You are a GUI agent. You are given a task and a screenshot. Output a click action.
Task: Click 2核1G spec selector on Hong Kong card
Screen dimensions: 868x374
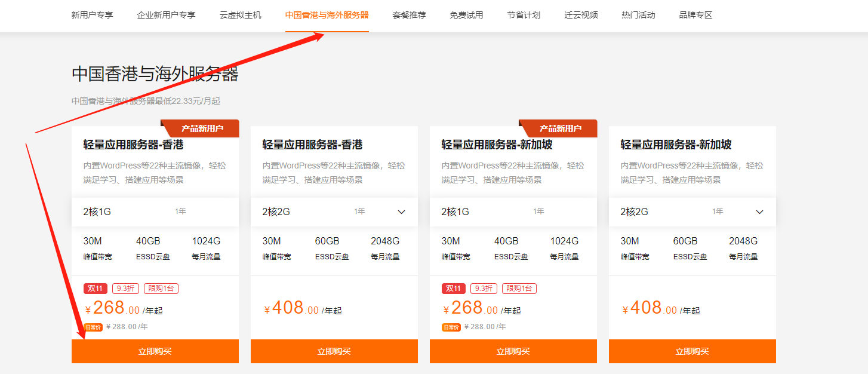click(155, 211)
